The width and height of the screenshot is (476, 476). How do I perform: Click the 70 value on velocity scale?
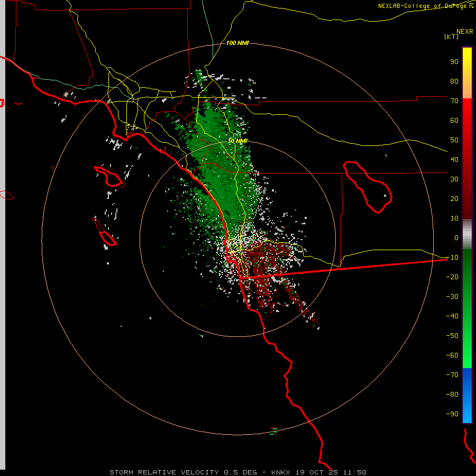click(x=454, y=101)
